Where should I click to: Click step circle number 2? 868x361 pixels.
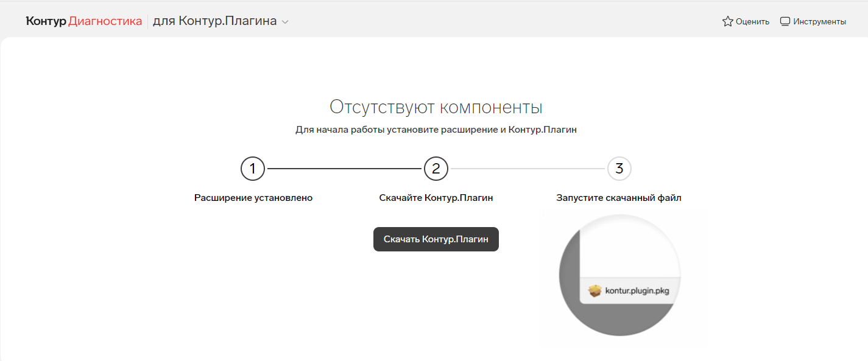tap(436, 169)
